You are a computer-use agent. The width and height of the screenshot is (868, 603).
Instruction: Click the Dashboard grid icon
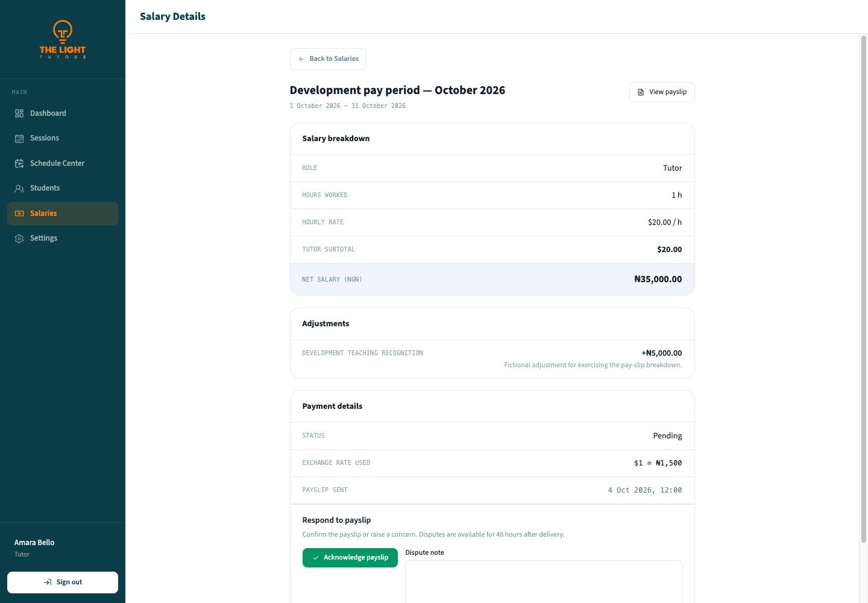[19, 113]
